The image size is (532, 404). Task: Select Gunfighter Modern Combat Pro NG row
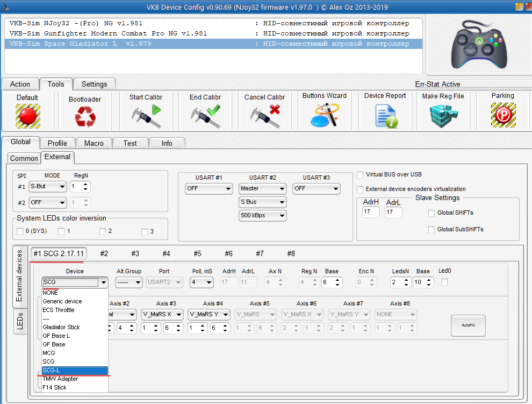pos(214,34)
